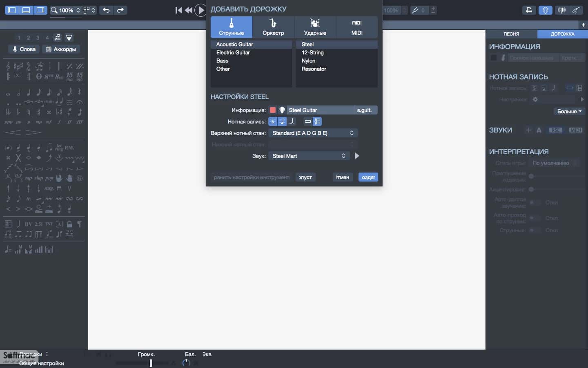The height and width of the screenshot is (368, 588).
Task: Click the sound wave icon in top toolbar
Action: (x=562, y=10)
